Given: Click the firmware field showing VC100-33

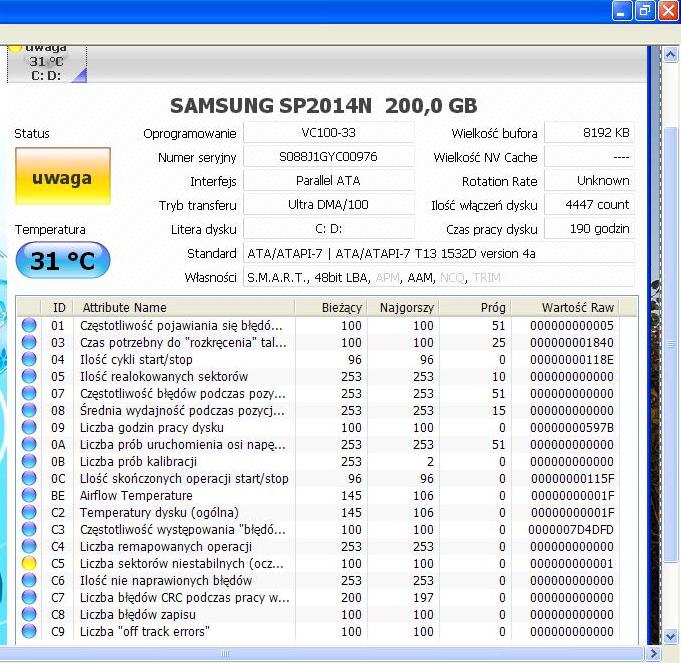Looking at the screenshot, I should click(x=328, y=132).
